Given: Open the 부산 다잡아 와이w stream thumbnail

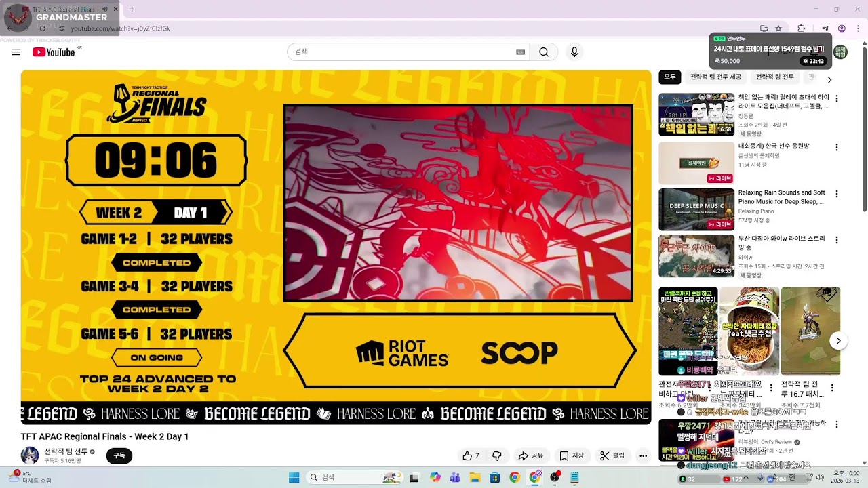Looking at the screenshot, I should pos(696,256).
